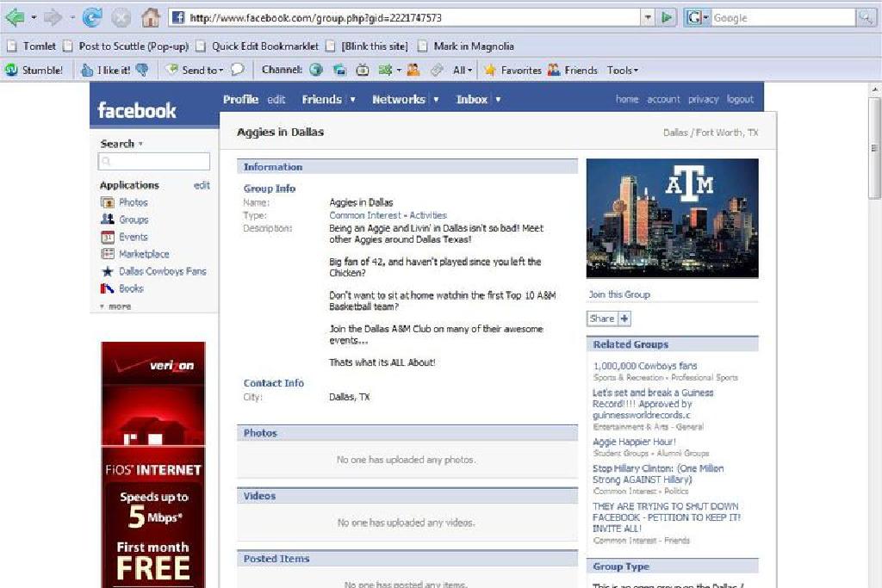Image resolution: width=882 pixels, height=588 pixels.
Task: Click the Facebook favicon in the address bar
Action: 178,17
